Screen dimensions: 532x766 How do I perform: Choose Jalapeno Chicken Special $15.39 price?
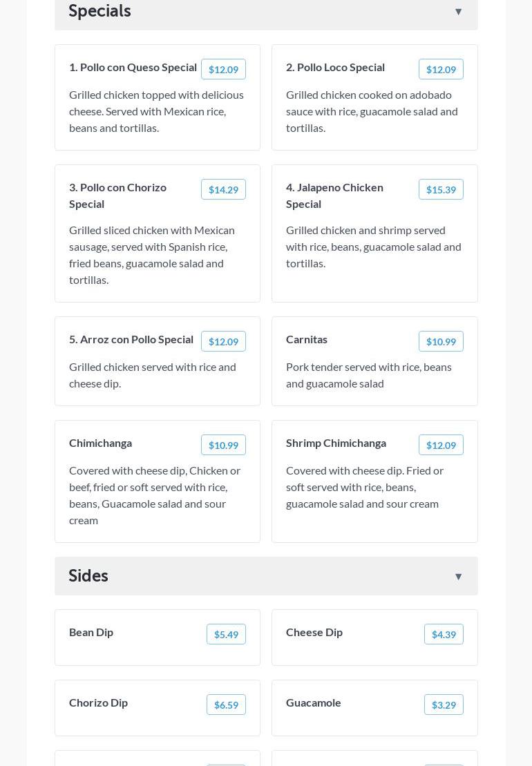pyautogui.click(x=441, y=189)
